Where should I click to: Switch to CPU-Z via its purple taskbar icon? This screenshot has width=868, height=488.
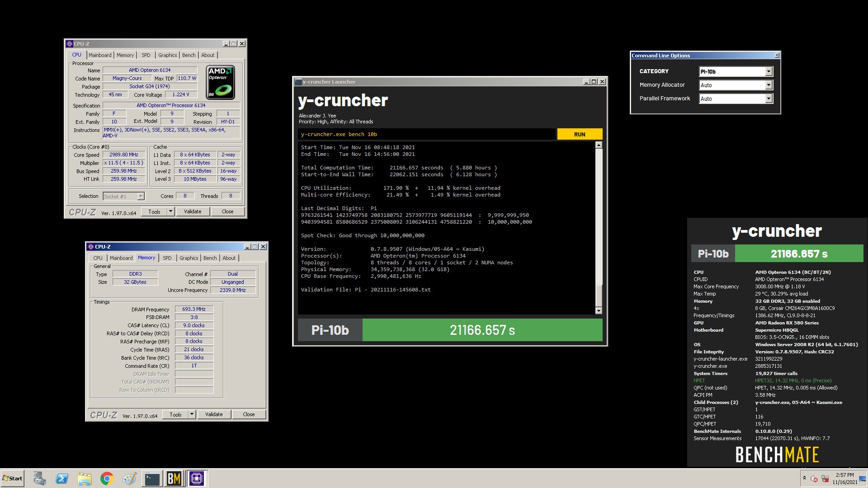click(x=197, y=479)
